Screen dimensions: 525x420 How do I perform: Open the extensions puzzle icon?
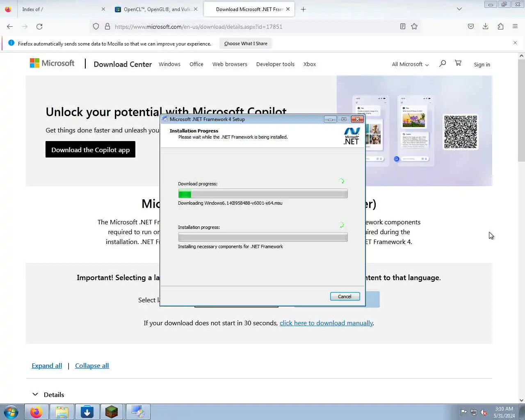tap(500, 26)
